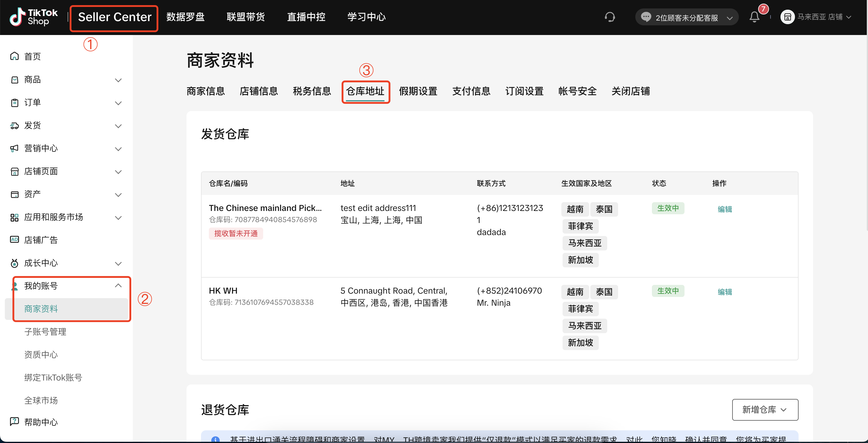
Task: Open 子账号管理 in sidebar
Action: [x=45, y=331]
